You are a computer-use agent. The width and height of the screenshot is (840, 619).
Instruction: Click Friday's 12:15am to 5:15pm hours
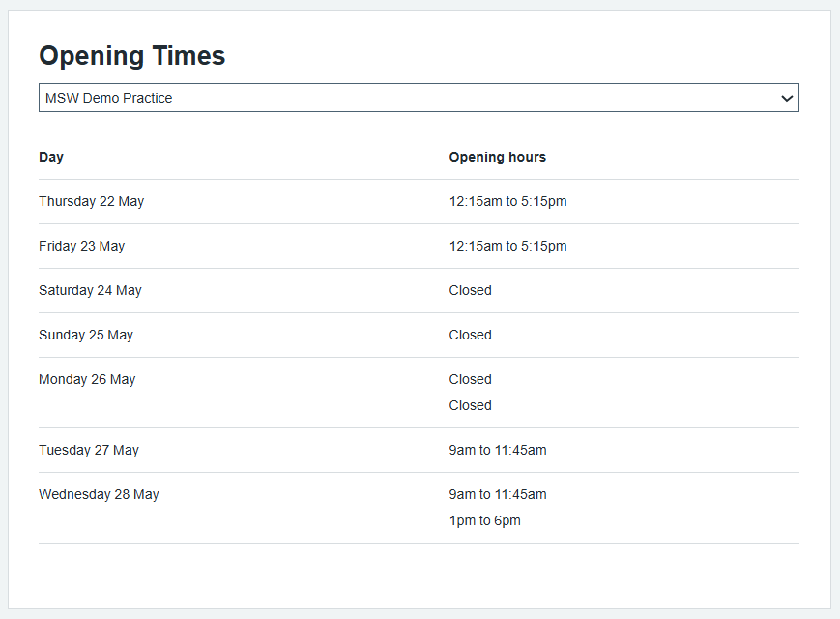(x=507, y=246)
